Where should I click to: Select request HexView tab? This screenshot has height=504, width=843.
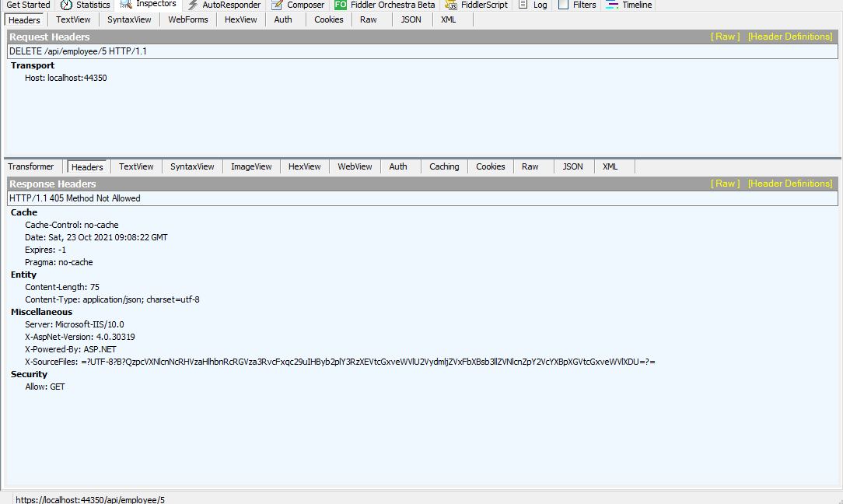pyautogui.click(x=240, y=19)
